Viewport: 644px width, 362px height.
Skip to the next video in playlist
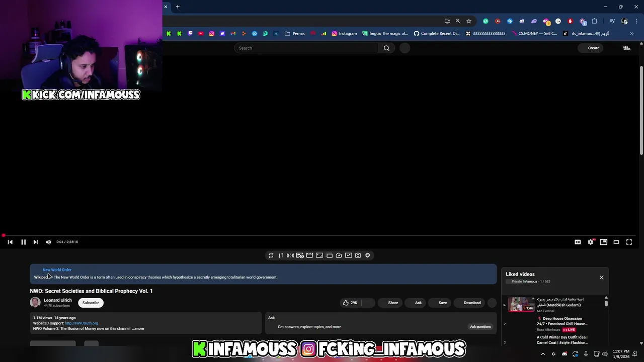coord(36,242)
